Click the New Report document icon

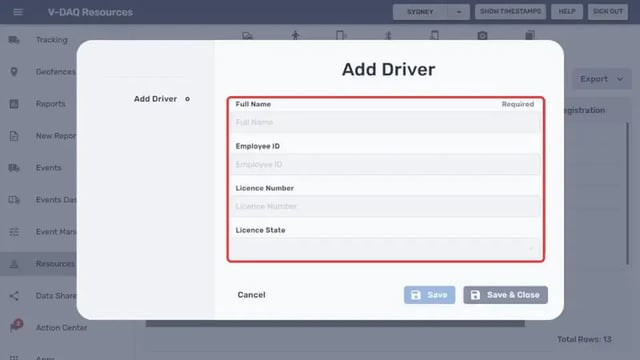tap(14, 136)
